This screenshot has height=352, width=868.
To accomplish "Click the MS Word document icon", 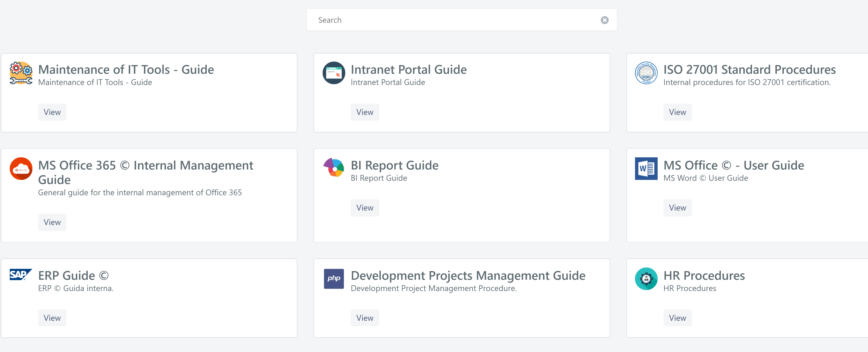I will point(646,169).
